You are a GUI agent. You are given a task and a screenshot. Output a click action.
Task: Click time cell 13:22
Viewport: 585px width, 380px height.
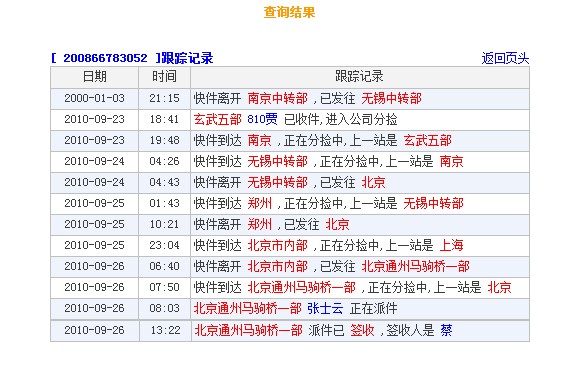[x=165, y=330]
